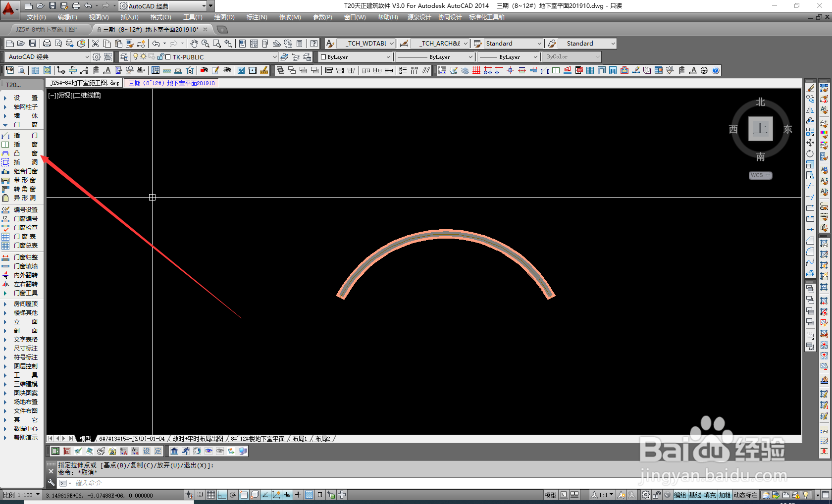Open the TK-PUBLIC layer dropdown
The height and width of the screenshot is (504, 832).
tap(275, 57)
